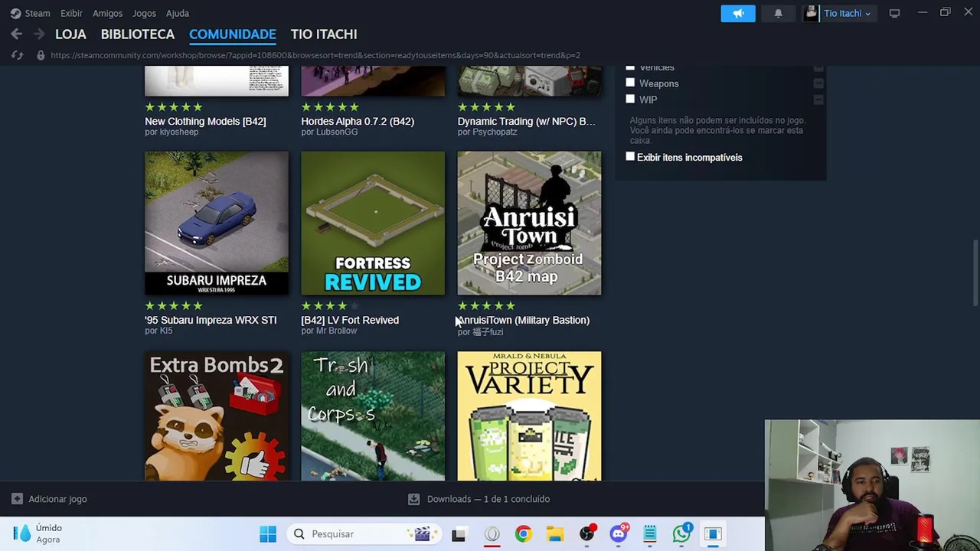Screen dimensions: 980x551
Task: Open the Steam menu
Action: click(x=37, y=13)
